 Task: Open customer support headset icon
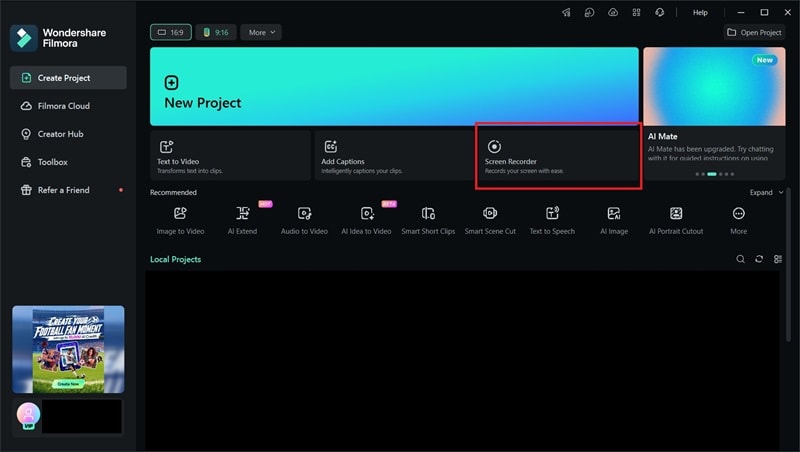[660, 12]
